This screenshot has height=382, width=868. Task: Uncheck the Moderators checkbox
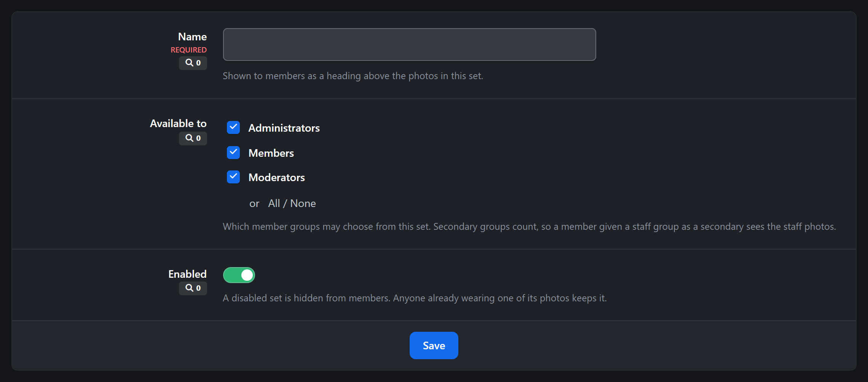point(233,177)
